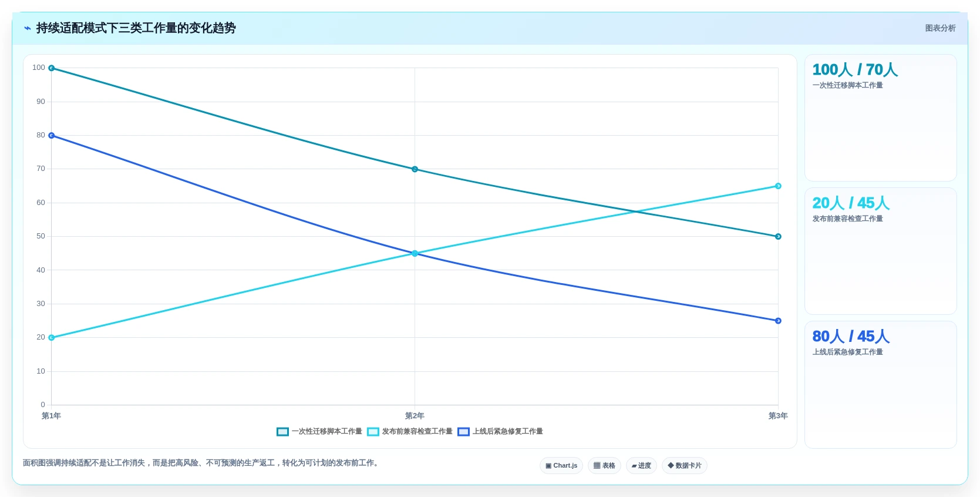Click the 100人 / 70人 stat value
The height and width of the screenshot is (497, 980).
point(855,70)
